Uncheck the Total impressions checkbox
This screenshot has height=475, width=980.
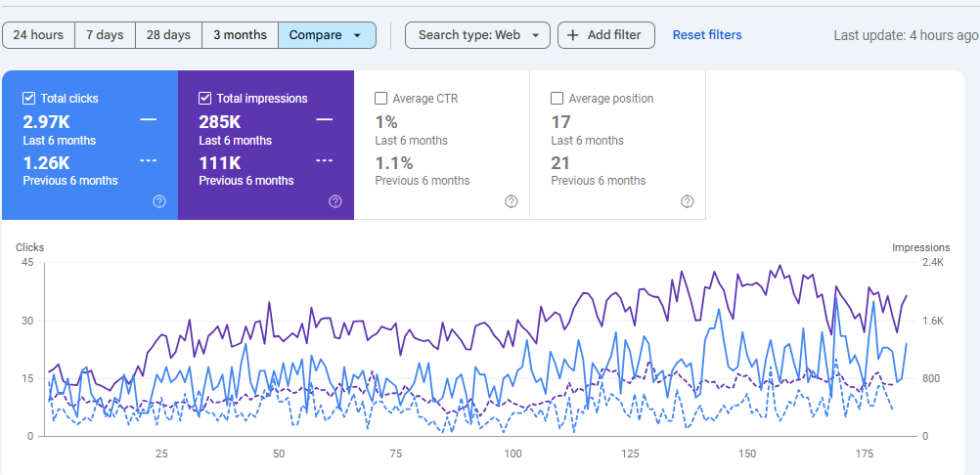[205, 98]
